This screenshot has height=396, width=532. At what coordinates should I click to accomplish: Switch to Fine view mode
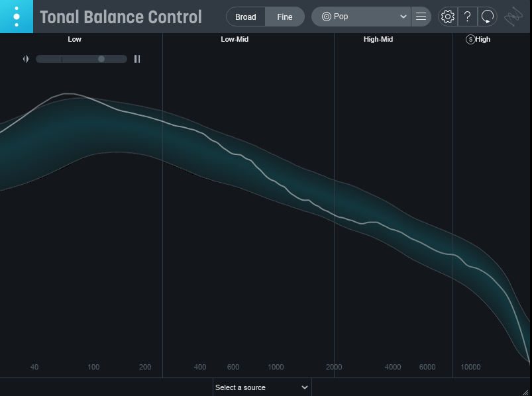tap(285, 17)
